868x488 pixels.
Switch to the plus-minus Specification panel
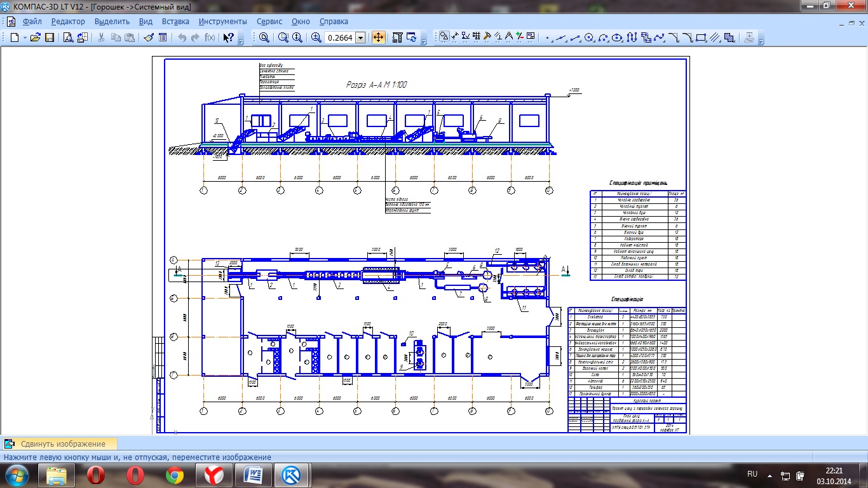[x=520, y=36]
